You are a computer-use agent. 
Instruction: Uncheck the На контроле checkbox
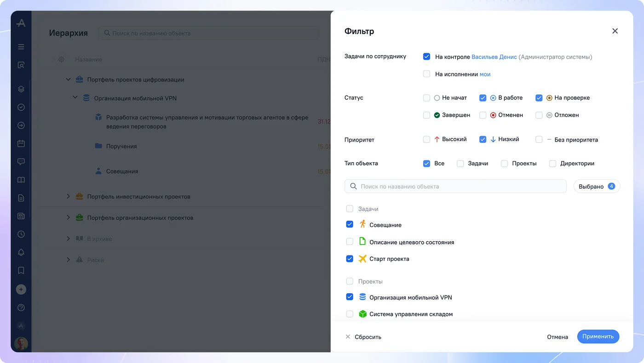426,57
